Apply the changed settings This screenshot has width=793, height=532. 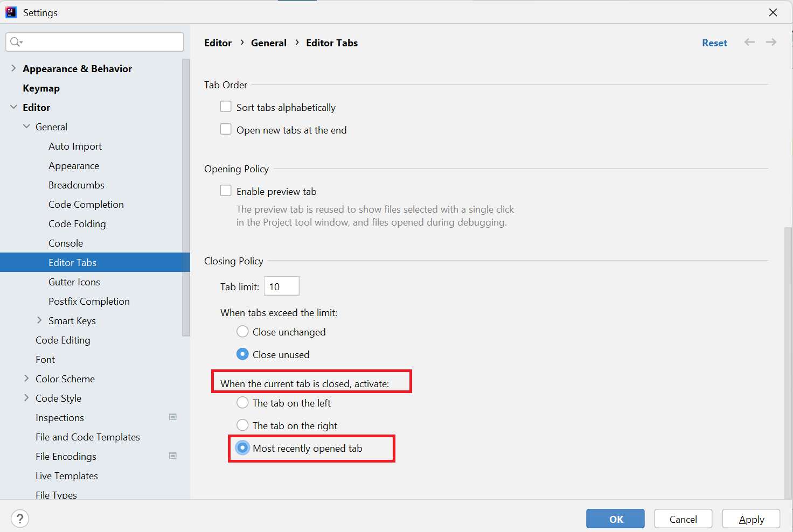point(750,519)
